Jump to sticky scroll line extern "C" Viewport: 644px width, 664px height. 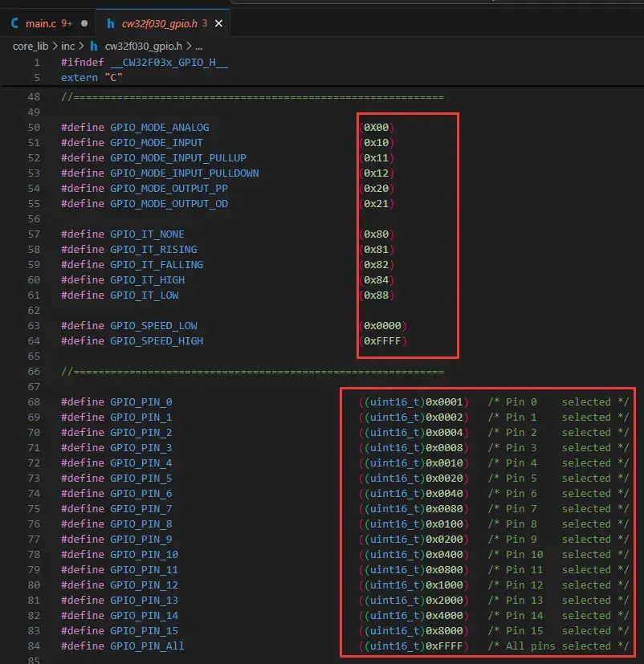92,77
